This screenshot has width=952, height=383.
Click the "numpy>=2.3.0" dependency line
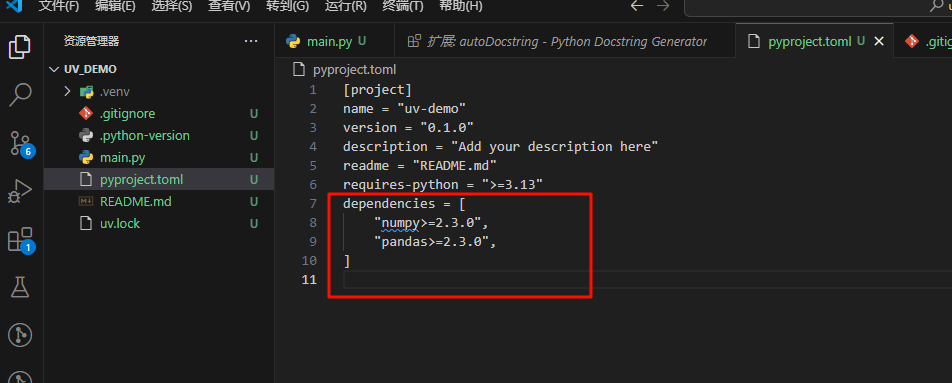[x=431, y=223]
